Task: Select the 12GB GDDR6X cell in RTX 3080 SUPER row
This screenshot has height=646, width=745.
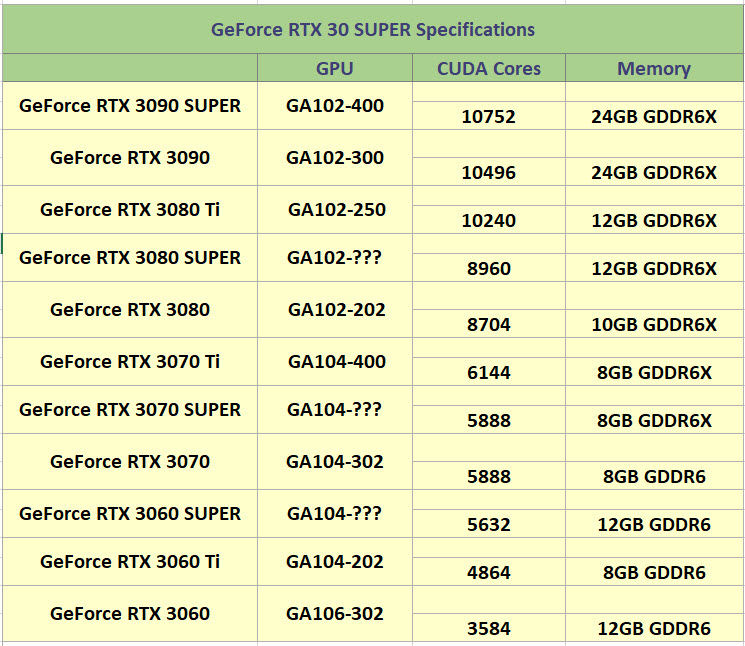Action: (x=654, y=268)
